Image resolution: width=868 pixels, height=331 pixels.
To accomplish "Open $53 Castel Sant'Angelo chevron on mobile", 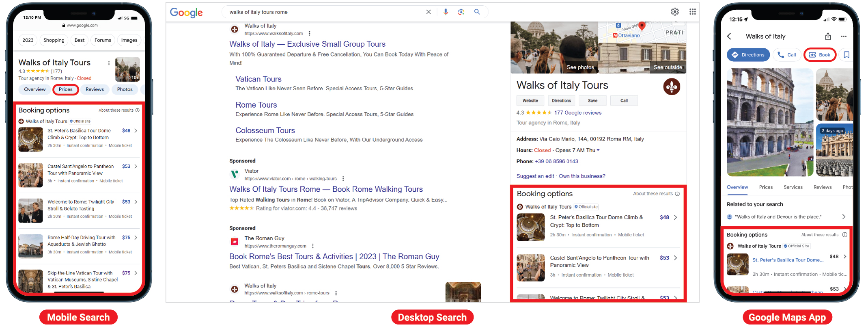I will [136, 167].
